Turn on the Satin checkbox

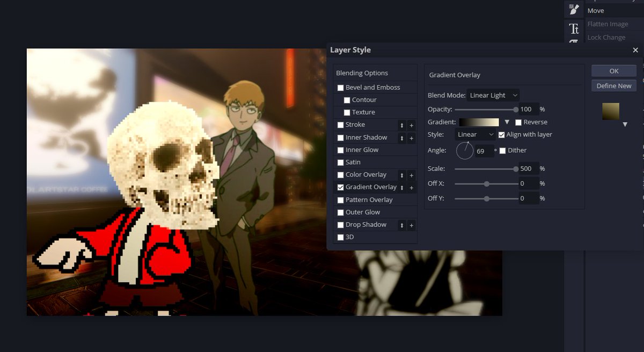pyautogui.click(x=340, y=162)
